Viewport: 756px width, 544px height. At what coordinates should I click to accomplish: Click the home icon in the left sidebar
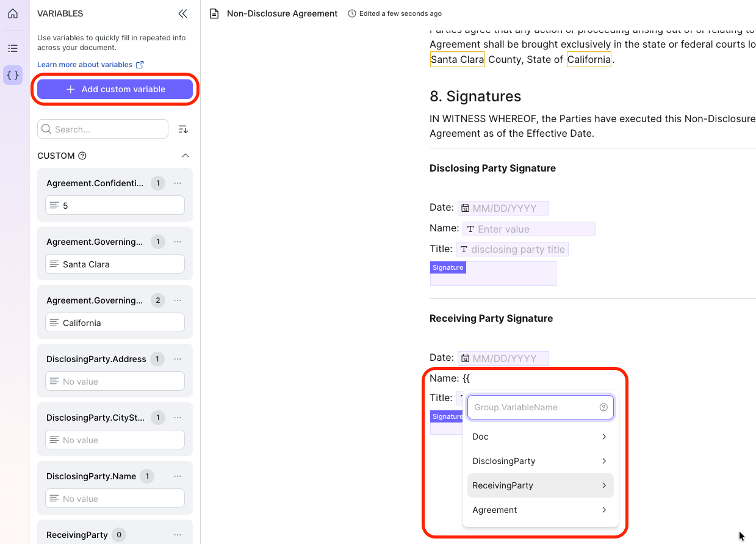[x=12, y=13]
